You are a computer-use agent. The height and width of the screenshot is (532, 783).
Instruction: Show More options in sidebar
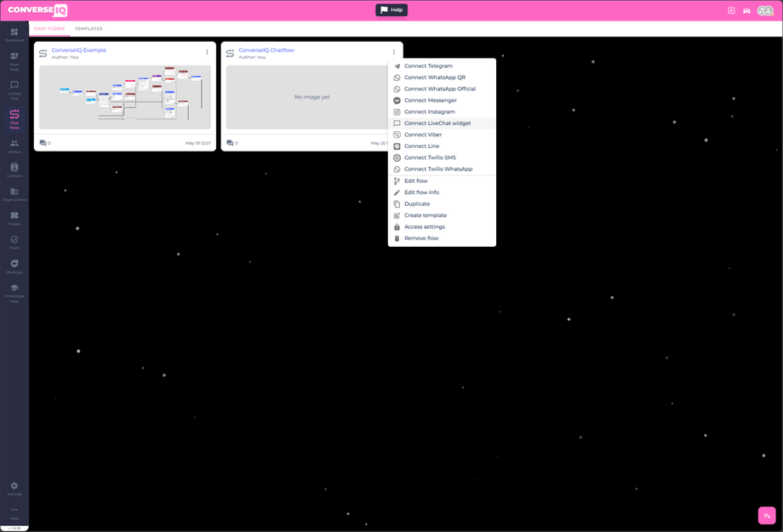pyautogui.click(x=14, y=513)
